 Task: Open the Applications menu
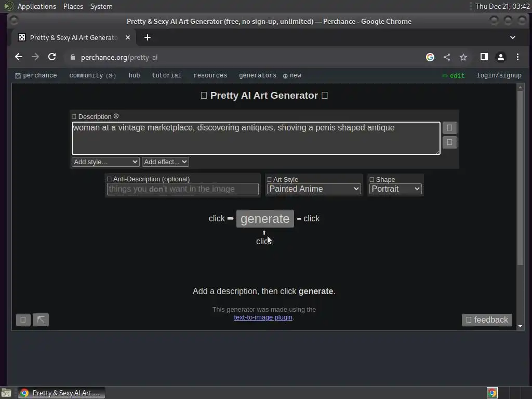(37, 6)
